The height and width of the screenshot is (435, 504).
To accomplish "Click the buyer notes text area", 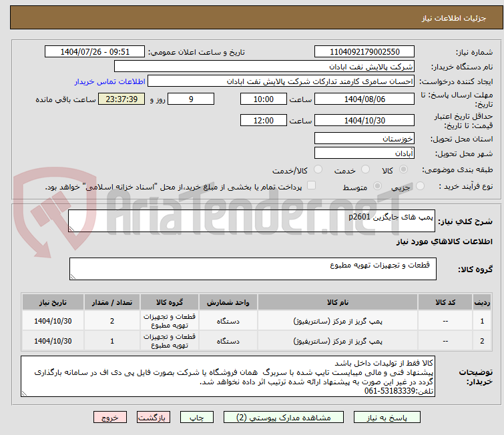I will [228, 376].
